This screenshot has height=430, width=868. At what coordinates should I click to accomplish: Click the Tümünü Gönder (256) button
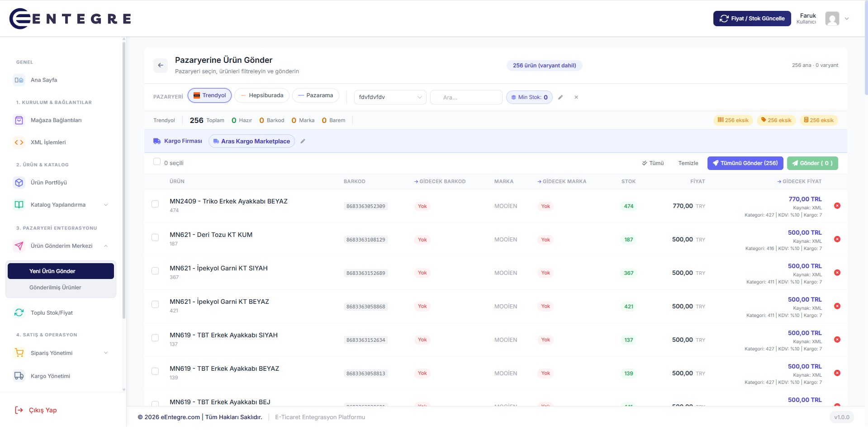(x=745, y=163)
